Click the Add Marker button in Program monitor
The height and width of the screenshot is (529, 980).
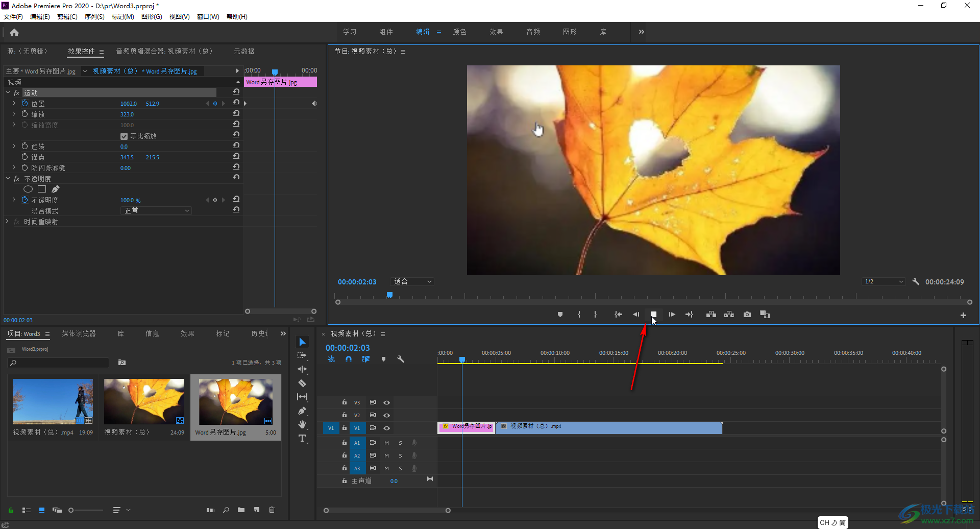[560, 315]
